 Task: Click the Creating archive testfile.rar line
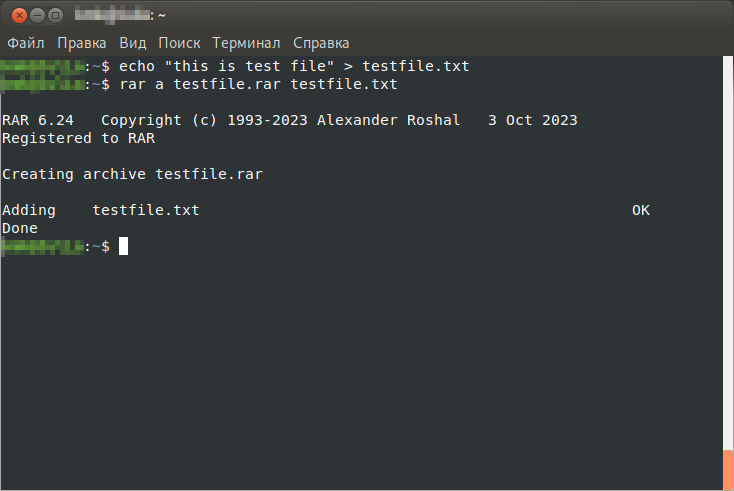click(x=132, y=174)
